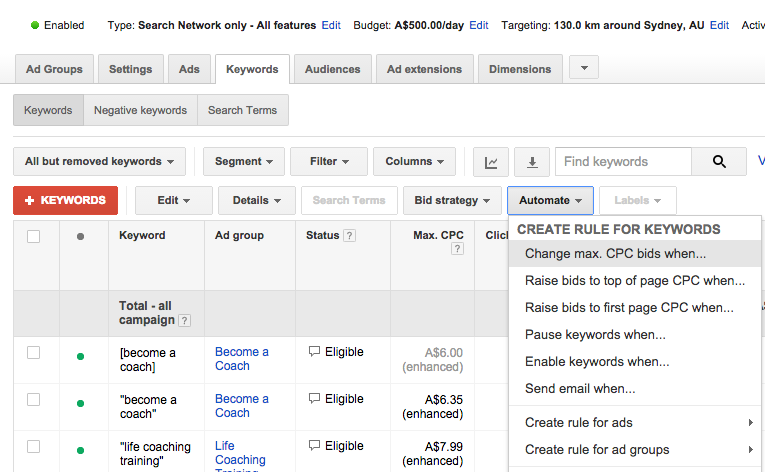Switch to the Ad Groups tab
The height and width of the screenshot is (472, 765).
(x=54, y=69)
